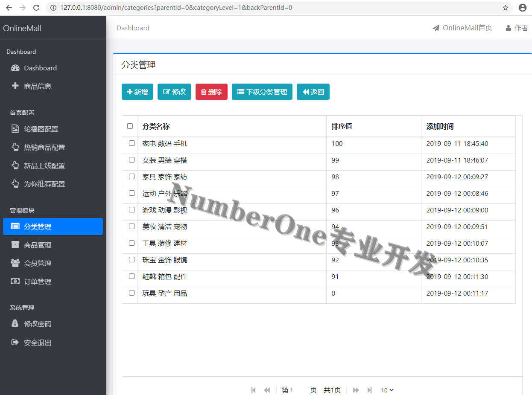This screenshot has width=532, height=395.
Task: Sort by 排序值 column header
Action: pyautogui.click(x=374, y=126)
